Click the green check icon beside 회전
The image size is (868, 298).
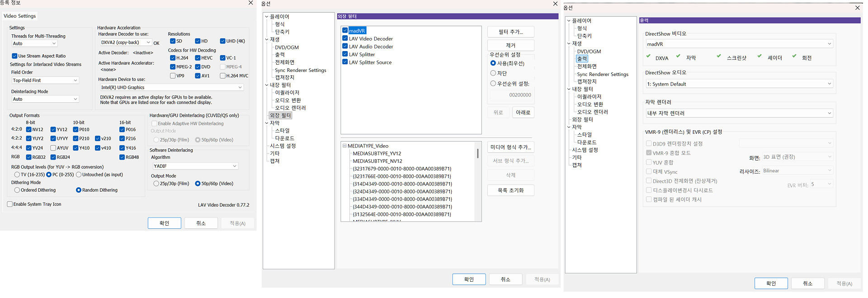click(x=794, y=56)
